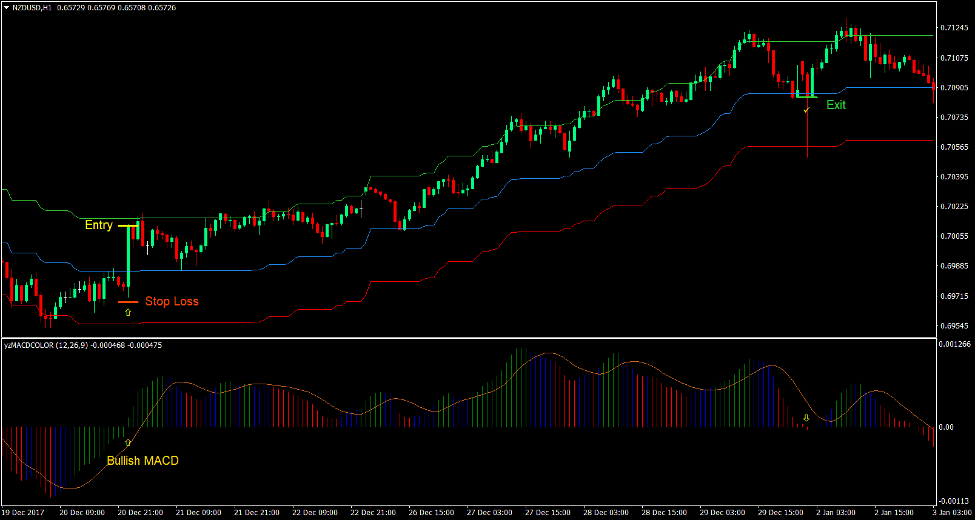The height and width of the screenshot is (520, 977).
Task: Click the yellow checkmark beside the Exit label
Action: click(807, 109)
